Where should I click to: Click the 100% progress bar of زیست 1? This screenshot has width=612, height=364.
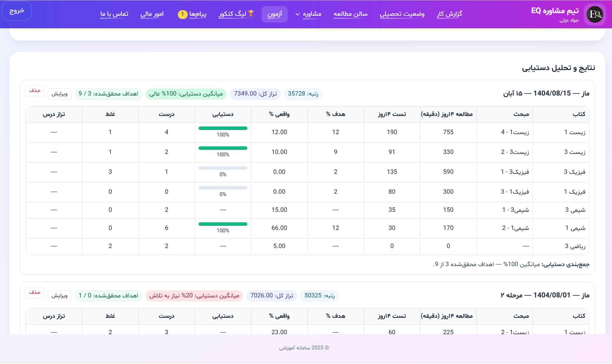[223, 128]
